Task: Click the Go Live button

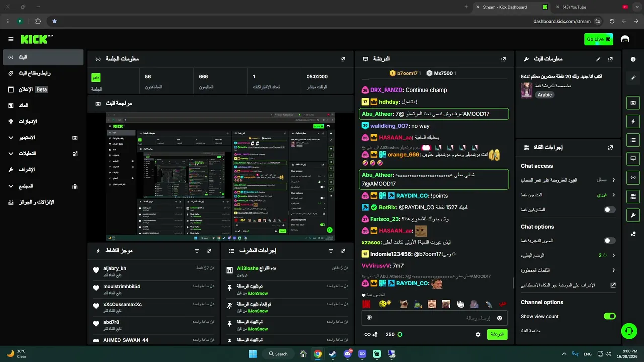Action: click(598, 39)
